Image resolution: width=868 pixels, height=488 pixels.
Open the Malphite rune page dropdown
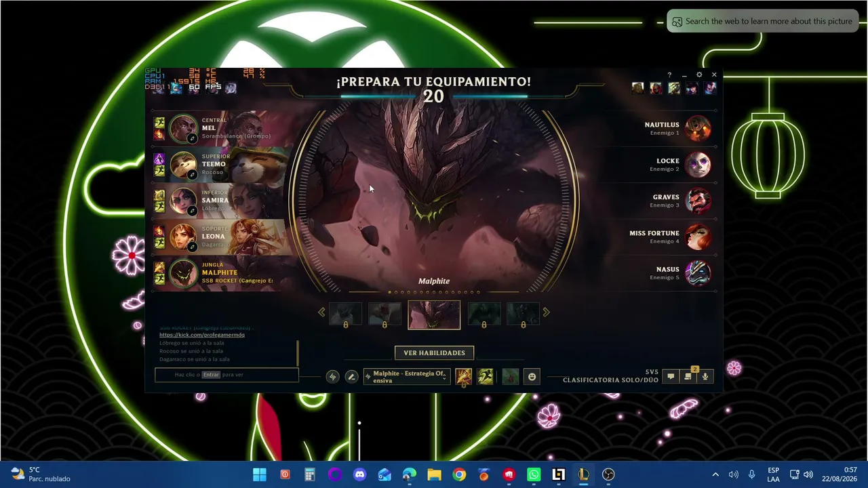tap(407, 377)
